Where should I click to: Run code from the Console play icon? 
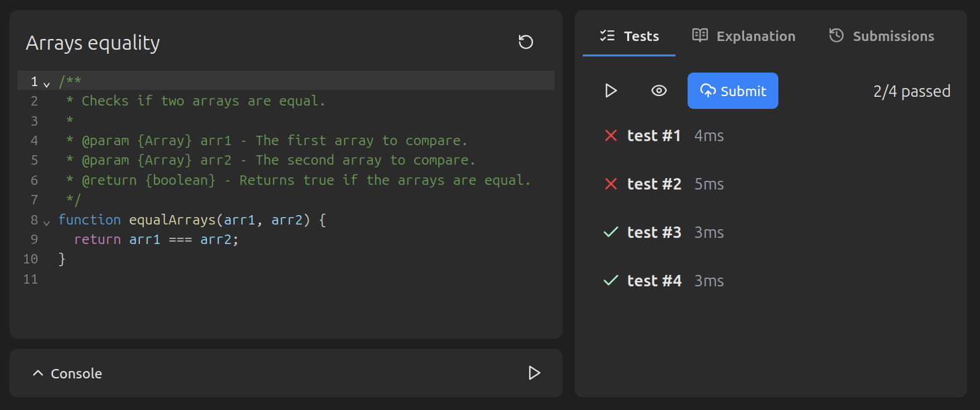534,373
